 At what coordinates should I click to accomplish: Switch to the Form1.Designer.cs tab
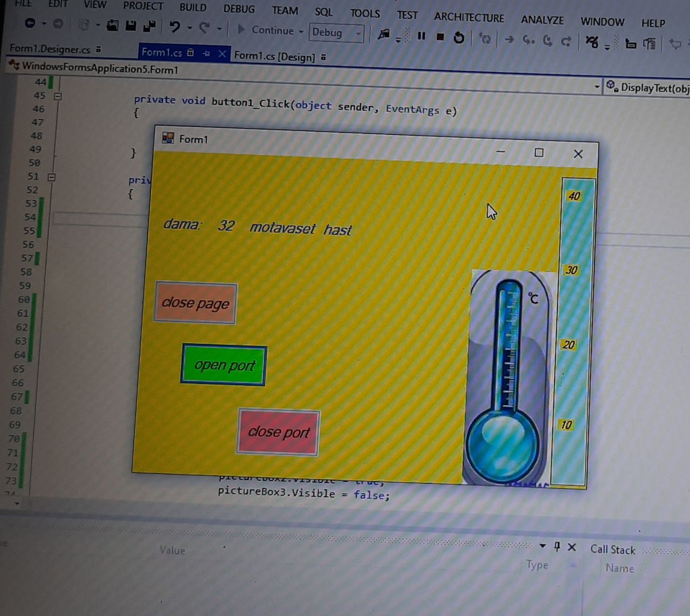55,49
